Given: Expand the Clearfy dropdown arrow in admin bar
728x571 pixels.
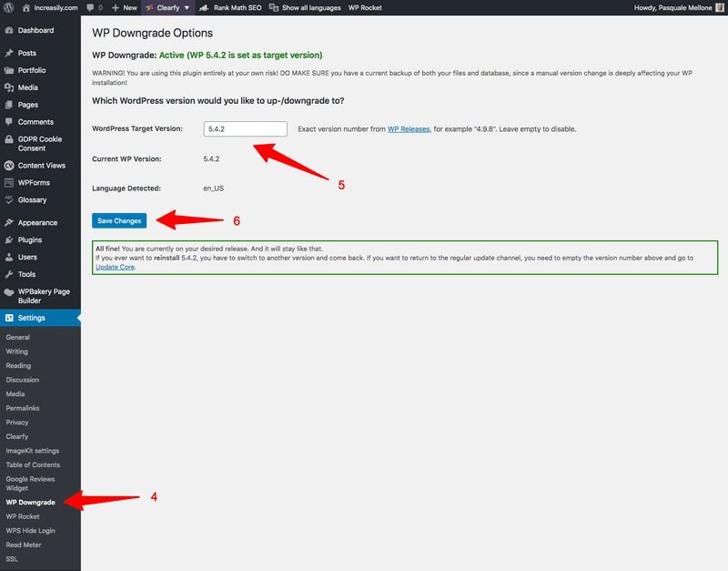Looking at the screenshot, I should (187, 8).
